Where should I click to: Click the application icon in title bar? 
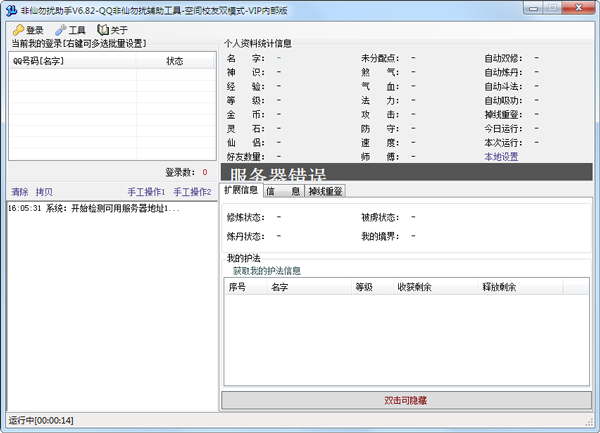click(11, 10)
